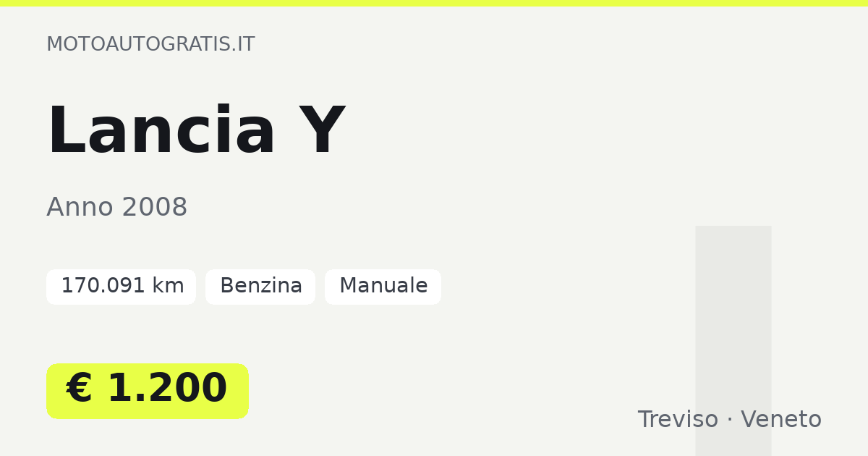Click the yellow accent bar at top
Screen dimensions: 868x456
click(x=434, y=3)
